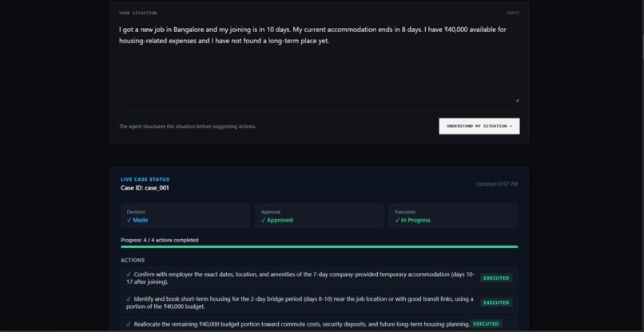Click the reallocate remaining budget action row

(319, 324)
